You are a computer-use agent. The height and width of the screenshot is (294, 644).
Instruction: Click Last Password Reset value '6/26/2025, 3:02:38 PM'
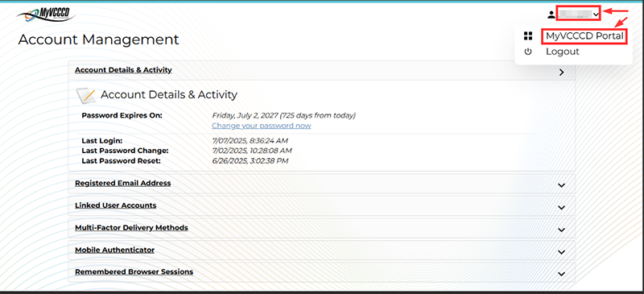pos(250,160)
